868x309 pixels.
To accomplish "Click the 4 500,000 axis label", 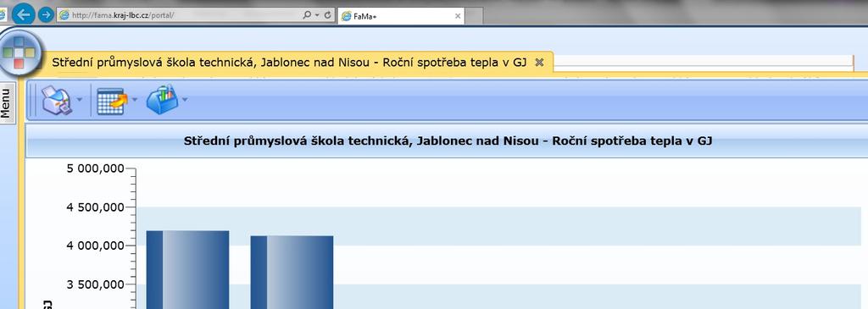I will (x=95, y=207).
